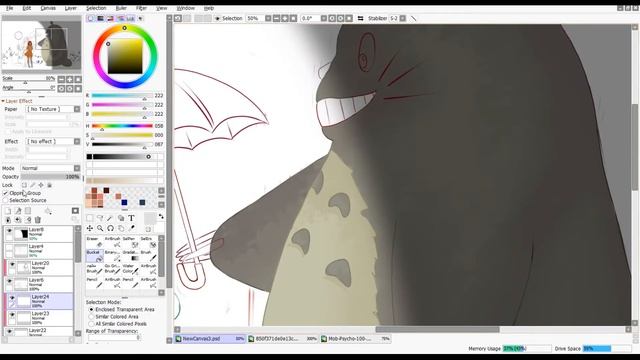Add a layer mask

pyautogui.click(x=76, y=211)
